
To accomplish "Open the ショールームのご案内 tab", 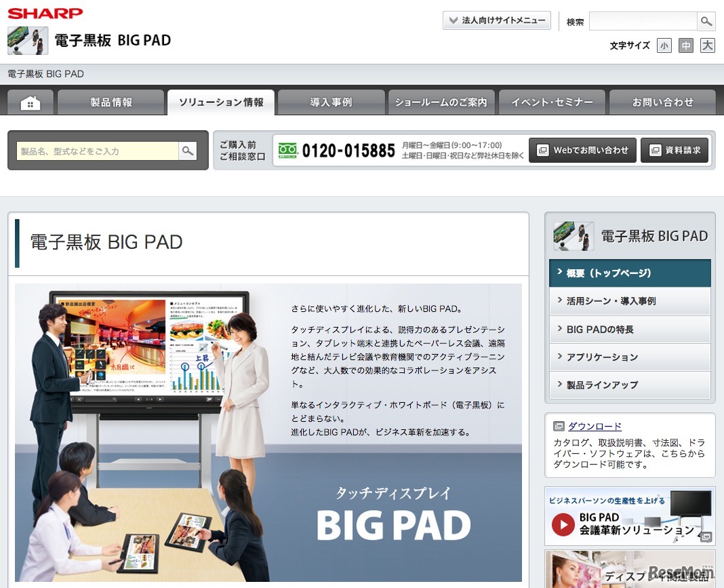I will 441,102.
